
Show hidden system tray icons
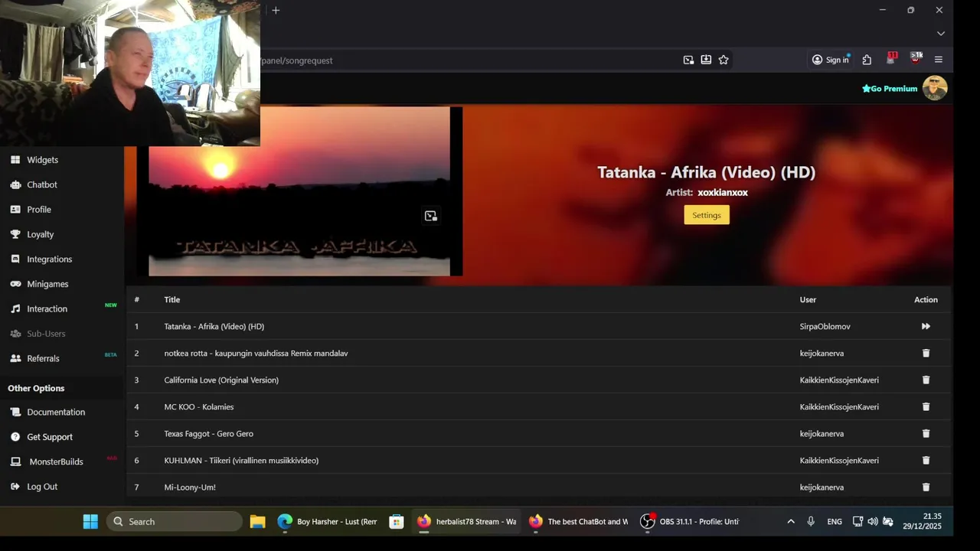tap(791, 521)
